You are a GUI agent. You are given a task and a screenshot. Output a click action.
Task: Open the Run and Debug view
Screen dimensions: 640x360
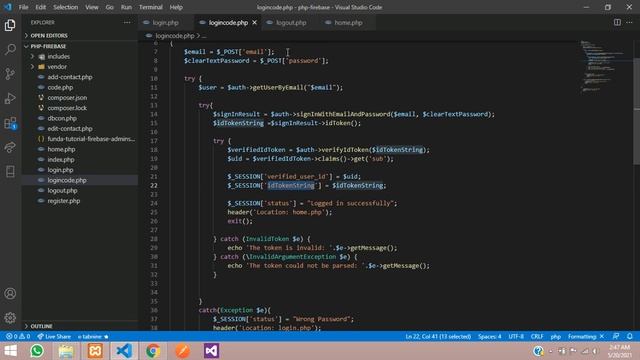tap(10, 98)
